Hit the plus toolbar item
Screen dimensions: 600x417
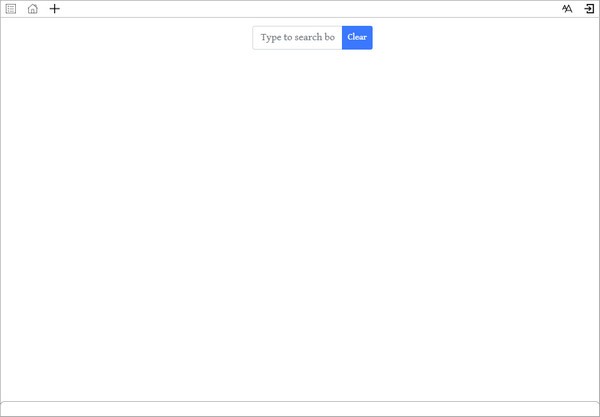(x=55, y=9)
